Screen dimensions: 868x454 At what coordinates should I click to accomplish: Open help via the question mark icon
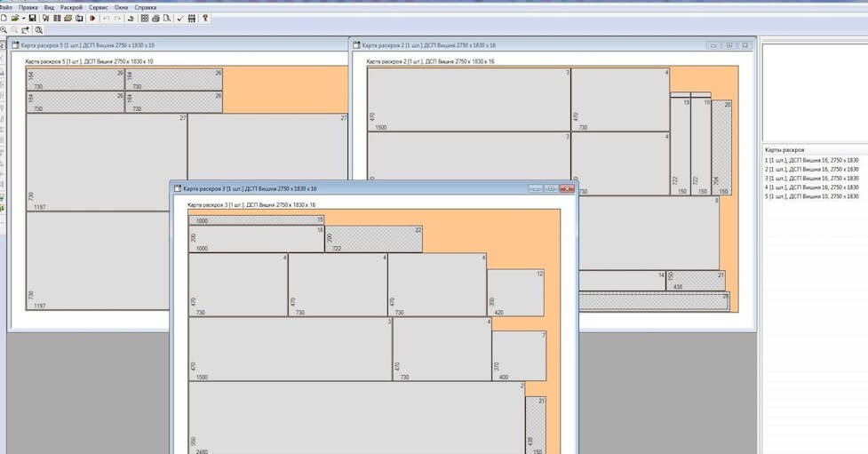(206, 18)
